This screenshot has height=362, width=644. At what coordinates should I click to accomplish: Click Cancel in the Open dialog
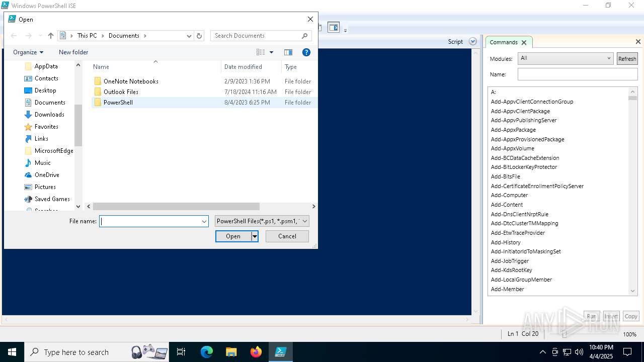tap(287, 236)
